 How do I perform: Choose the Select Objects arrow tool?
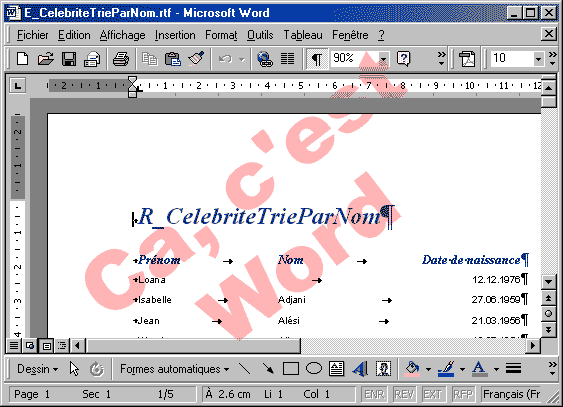coord(74,369)
